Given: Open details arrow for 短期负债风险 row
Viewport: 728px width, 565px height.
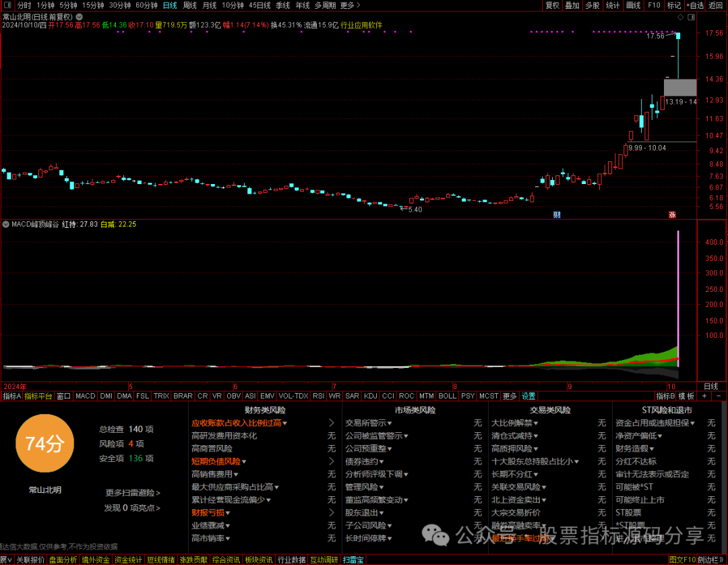Looking at the screenshot, I should tap(331, 461).
